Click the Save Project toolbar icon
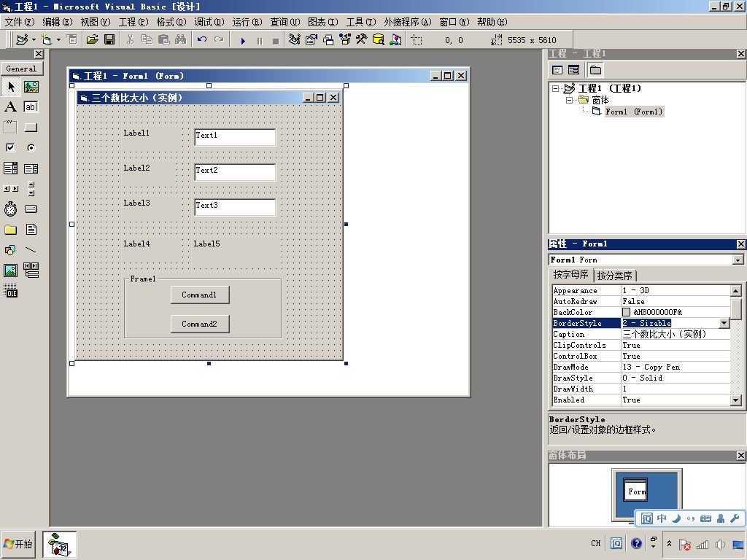This screenshot has height=560, width=747. 109,40
